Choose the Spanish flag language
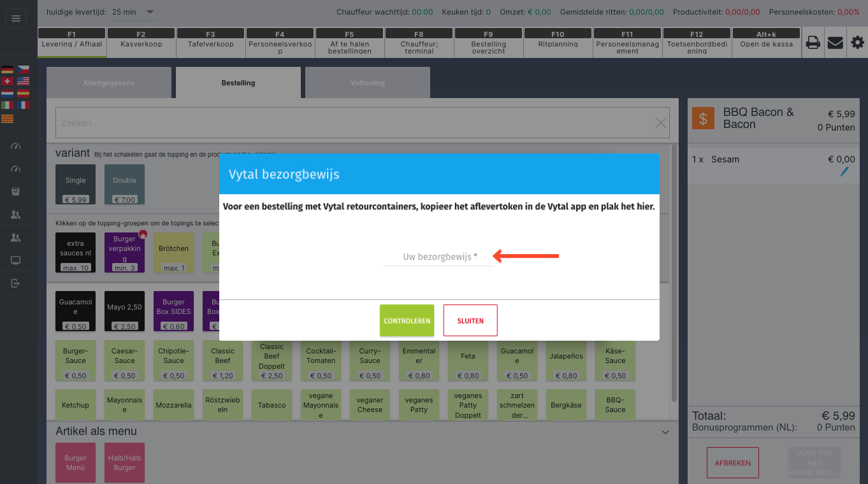This screenshot has width=868, height=484. click(x=24, y=93)
